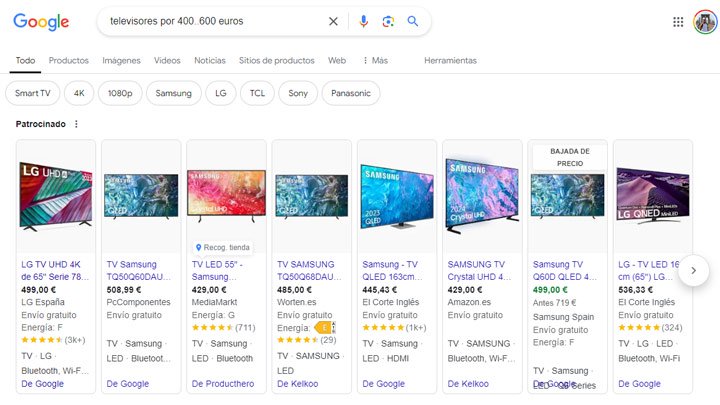Click De Google under LG España card
720x405 pixels.
tap(42, 383)
